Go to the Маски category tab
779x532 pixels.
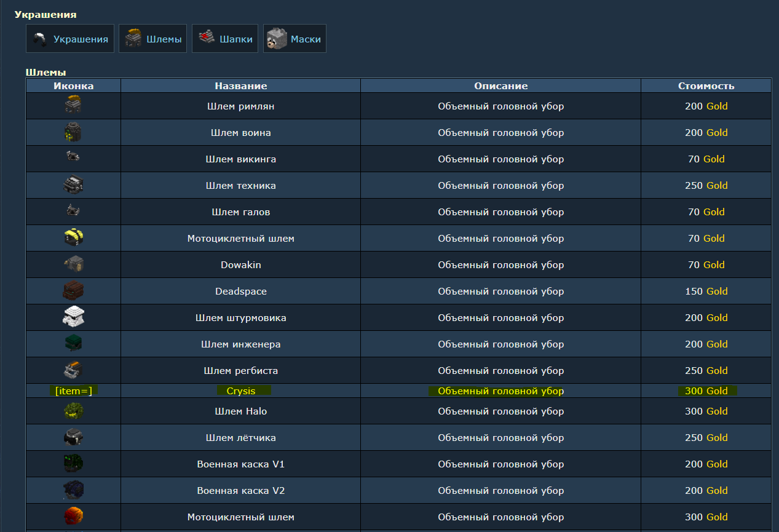295,39
